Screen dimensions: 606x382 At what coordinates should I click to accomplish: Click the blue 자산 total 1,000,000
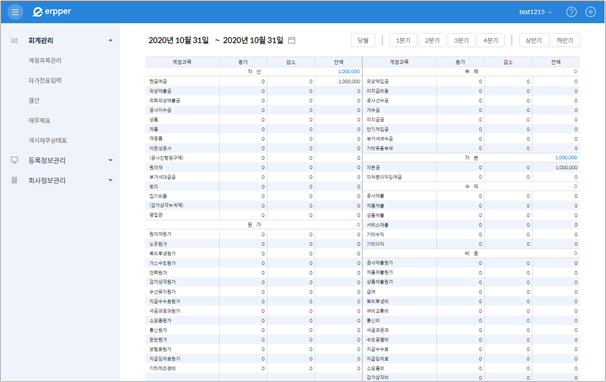pos(349,72)
